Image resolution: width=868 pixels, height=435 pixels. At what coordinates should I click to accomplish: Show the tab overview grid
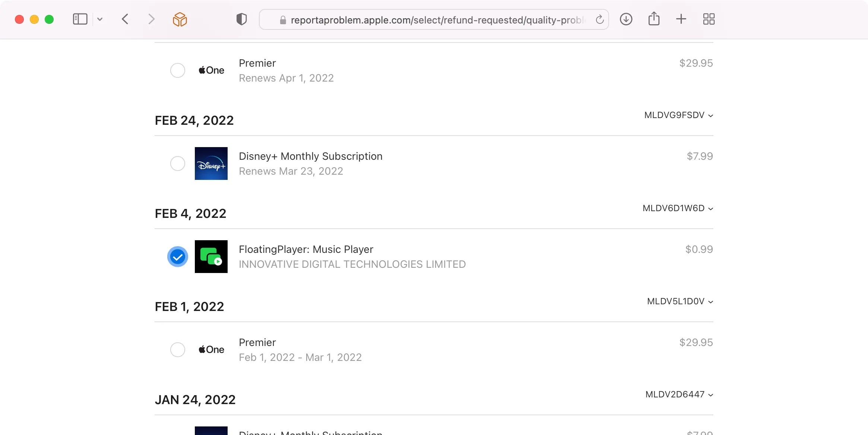709,19
